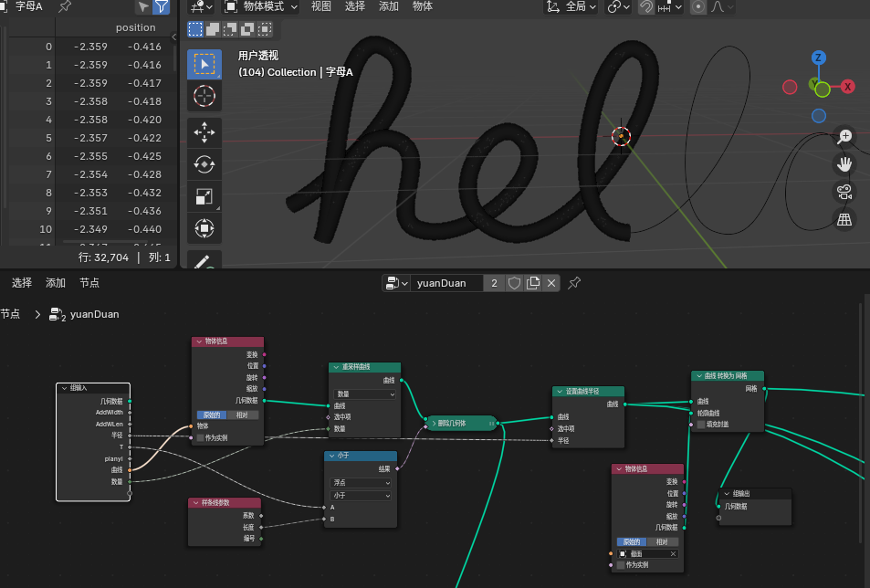The width and height of the screenshot is (870, 588).
Task: Click the zoom magnifier viewport gizmo
Action: (845, 136)
